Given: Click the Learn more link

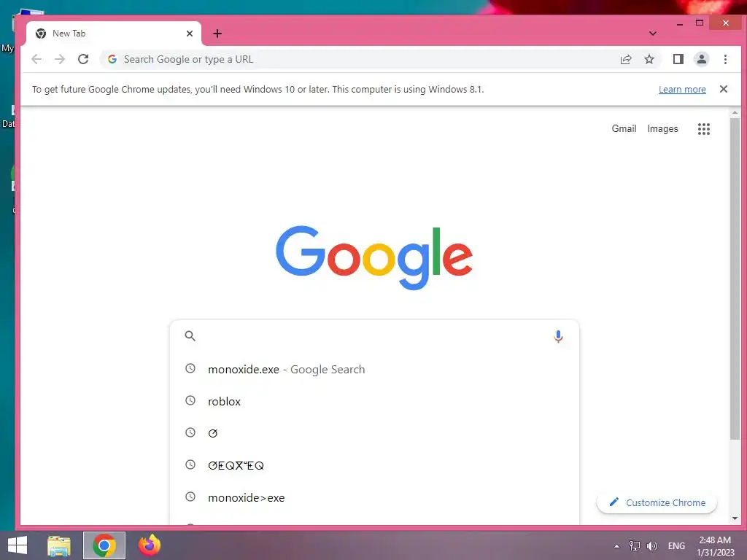Looking at the screenshot, I should tap(682, 89).
